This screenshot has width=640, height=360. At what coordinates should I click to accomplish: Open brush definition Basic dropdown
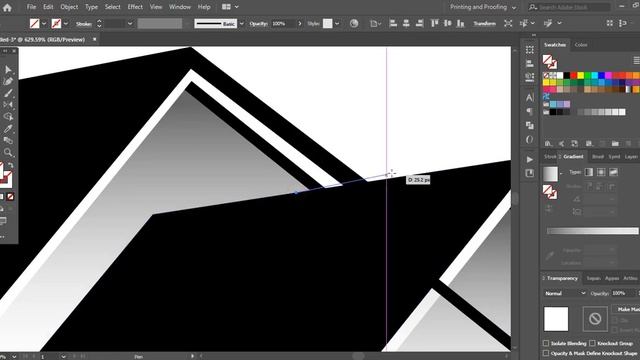241,24
